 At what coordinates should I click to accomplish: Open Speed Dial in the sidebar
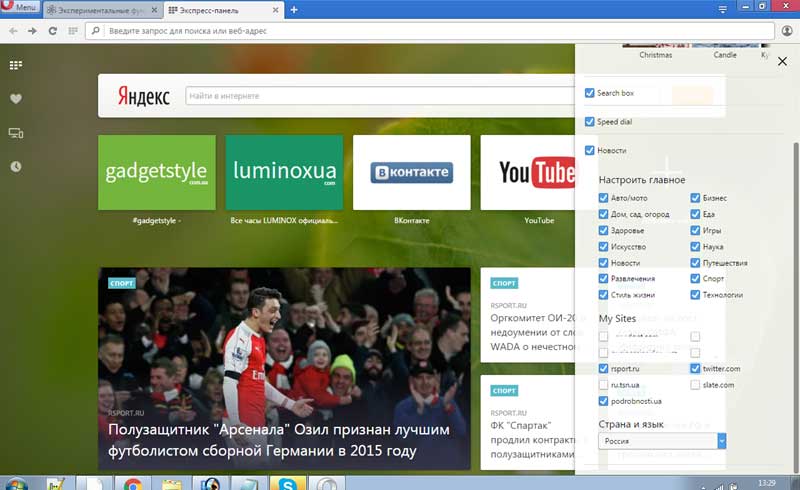[16, 65]
